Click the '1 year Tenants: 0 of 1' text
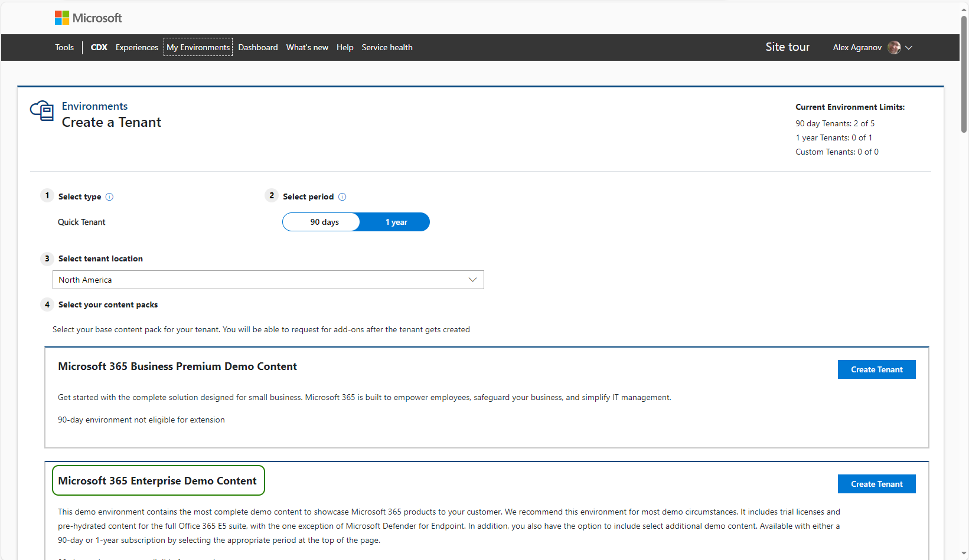 pyautogui.click(x=834, y=137)
